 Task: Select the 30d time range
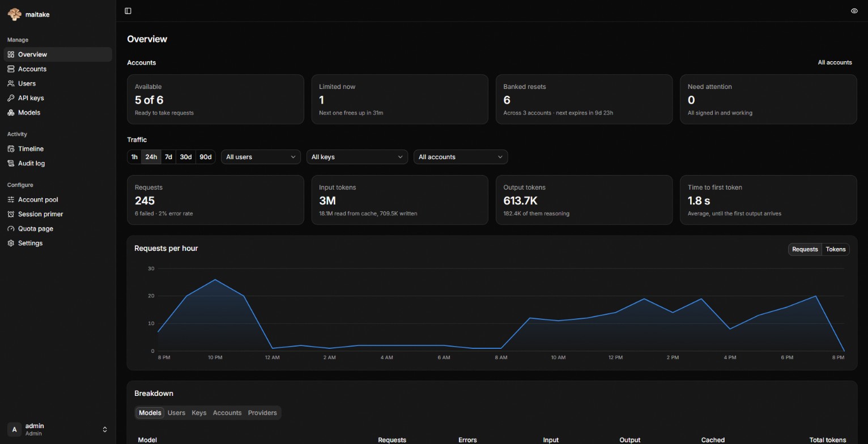pos(186,157)
